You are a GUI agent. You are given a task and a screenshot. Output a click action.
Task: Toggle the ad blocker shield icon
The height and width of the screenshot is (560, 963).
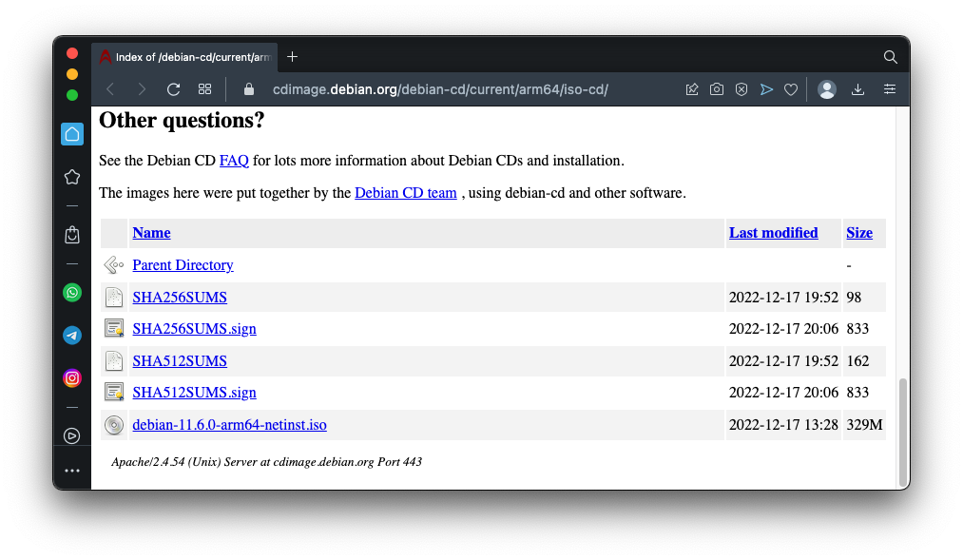tap(742, 89)
